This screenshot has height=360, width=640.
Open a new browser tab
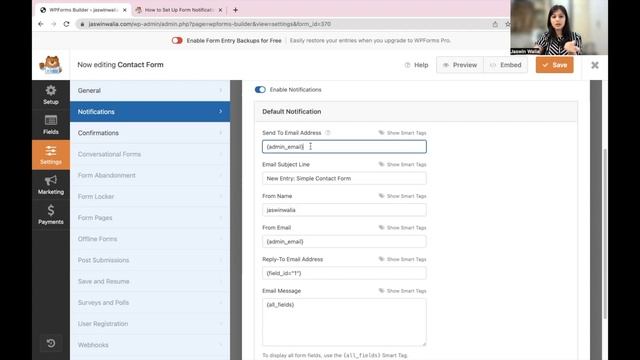236,10
